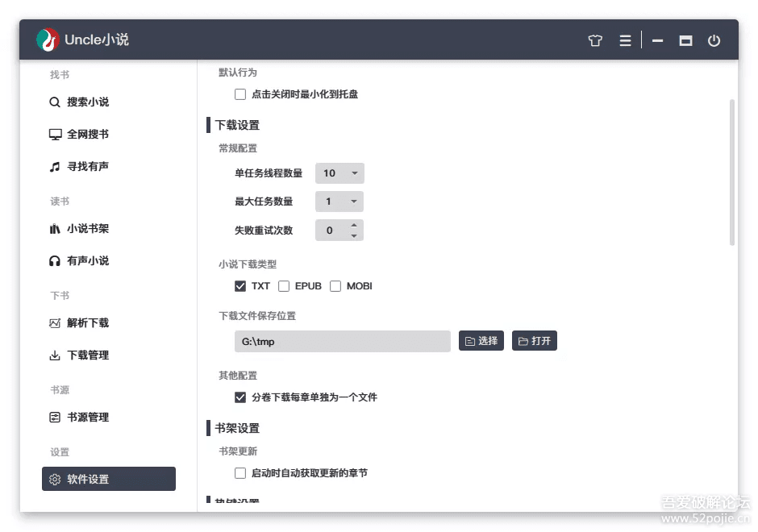Enable EPUB download type

(x=284, y=286)
